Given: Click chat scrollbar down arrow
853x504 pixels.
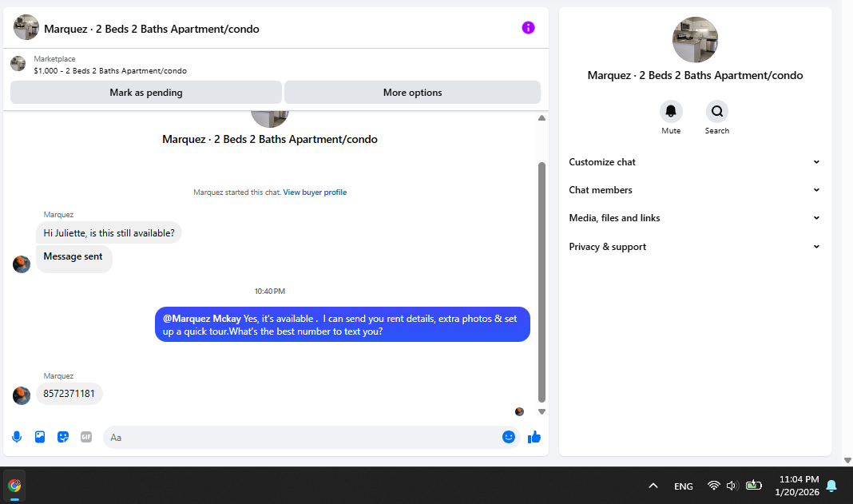Looking at the screenshot, I should tap(542, 412).
